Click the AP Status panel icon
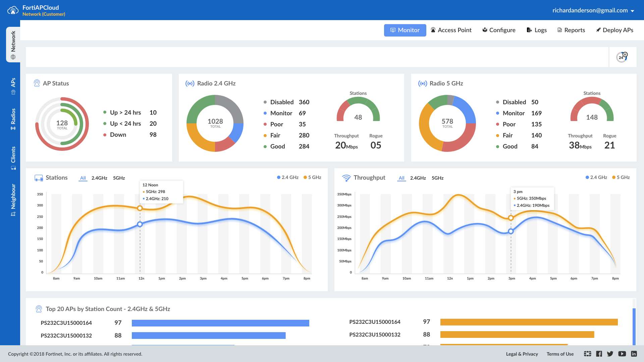 tap(37, 83)
